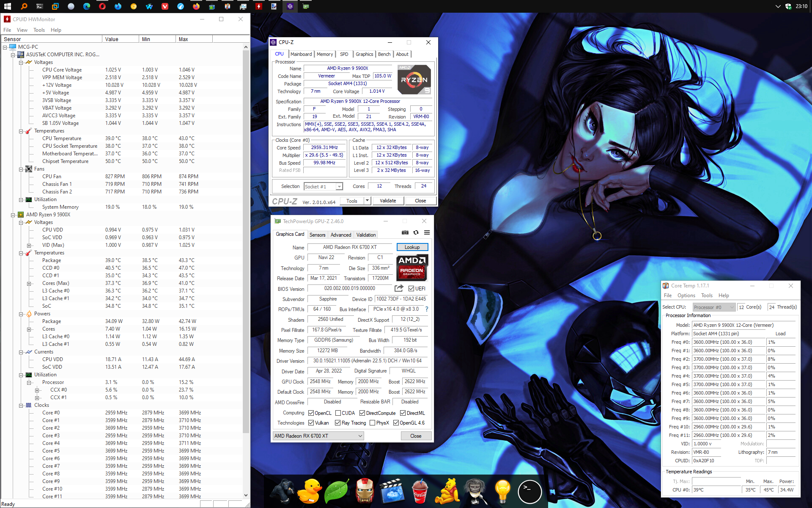Switch to the Sensors tab in GPU-Z
Screen dimensions: 812x508
(x=317, y=235)
